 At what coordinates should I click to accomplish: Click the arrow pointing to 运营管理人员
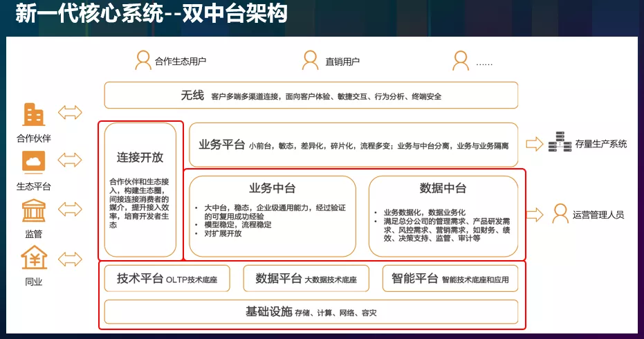pyautogui.click(x=535, y=214)
